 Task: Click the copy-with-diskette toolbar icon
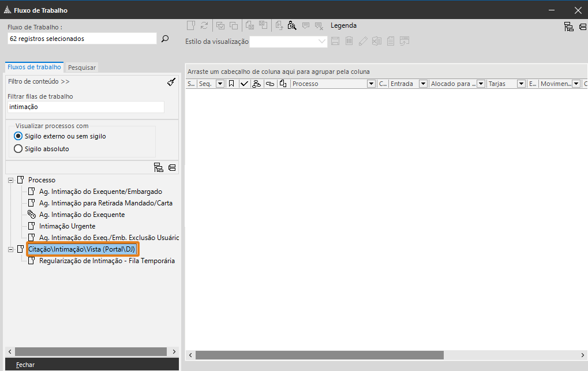[x=250, y=25]
